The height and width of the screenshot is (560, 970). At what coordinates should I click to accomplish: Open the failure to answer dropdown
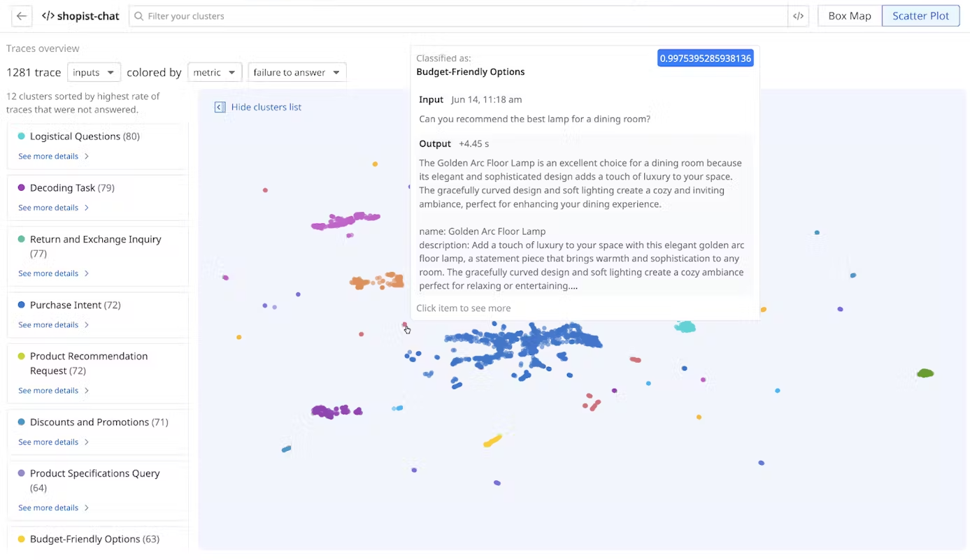click(297, 73)
